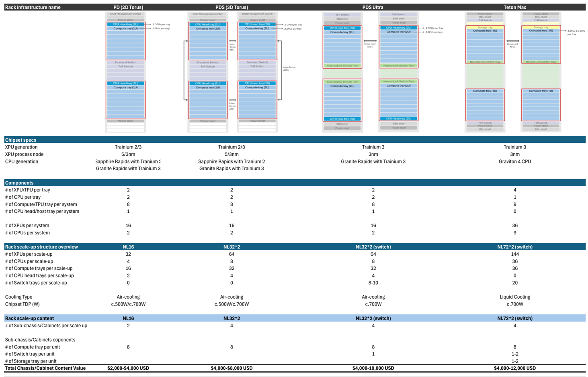The image size is (588, 377).
Task: Click "Granite Rapids with Trainium 3" under PDS Ultra
Action: coord(373,161)
